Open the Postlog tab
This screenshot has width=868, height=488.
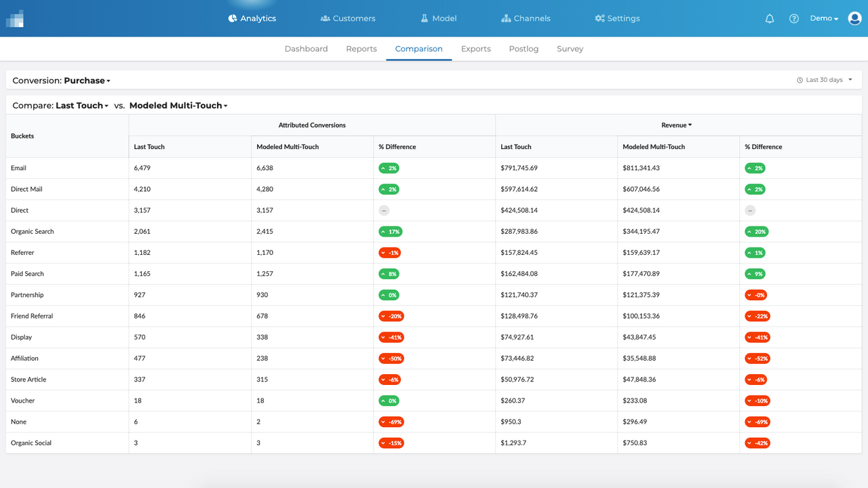click(523, 48)
